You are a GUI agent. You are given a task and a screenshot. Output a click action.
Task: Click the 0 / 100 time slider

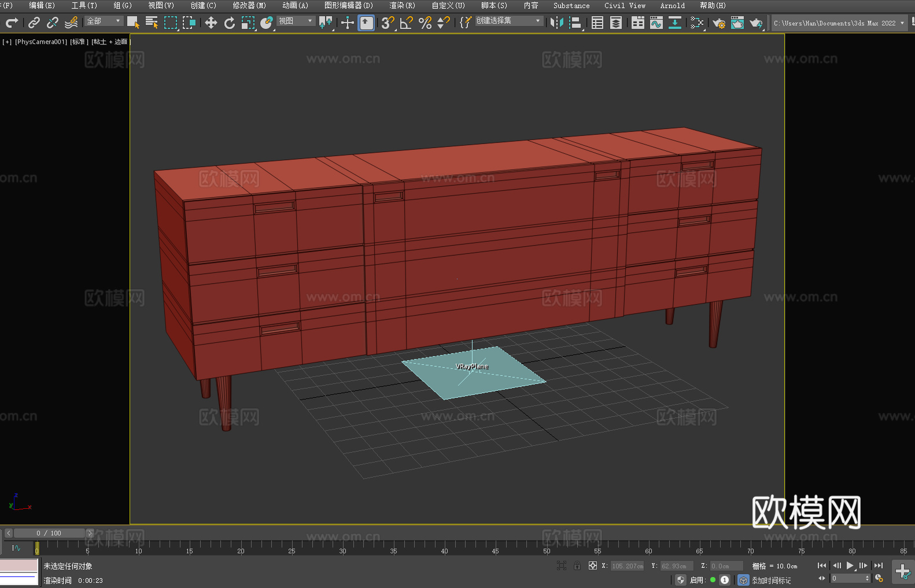point(49,533)
